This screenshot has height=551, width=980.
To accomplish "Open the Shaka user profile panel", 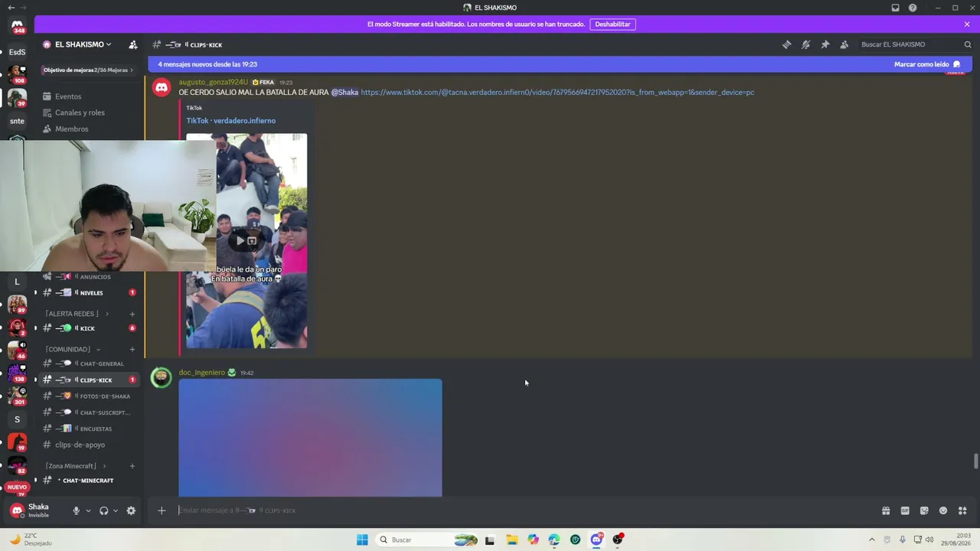I will 37,510.
